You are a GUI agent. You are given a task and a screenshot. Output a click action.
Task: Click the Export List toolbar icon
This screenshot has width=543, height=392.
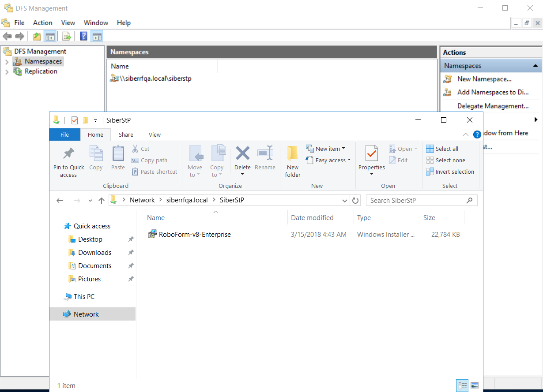coord(67,36)
